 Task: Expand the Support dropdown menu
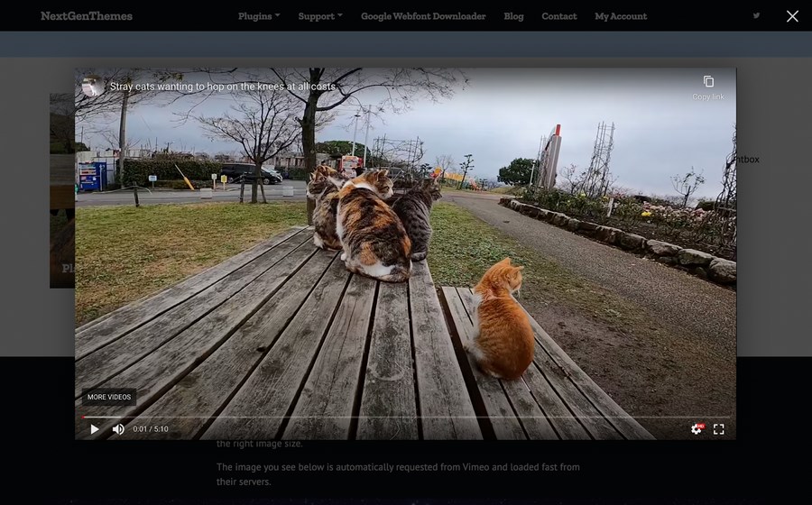click(x=320, y=16)
